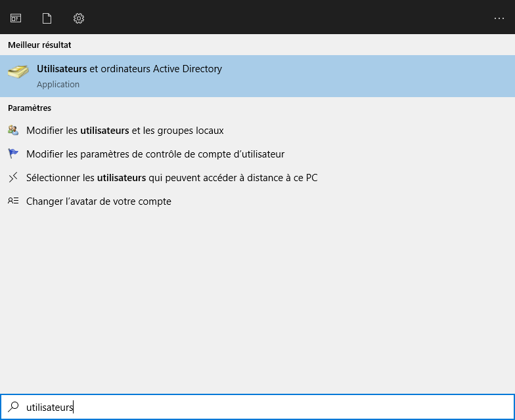Click the Paramètres section header

tap(30, 108)
